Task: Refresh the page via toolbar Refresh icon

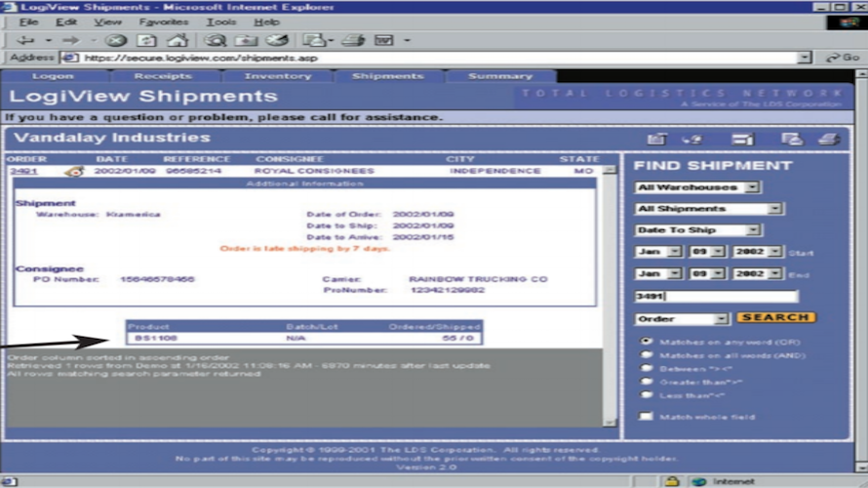Action: click(146, 40)
